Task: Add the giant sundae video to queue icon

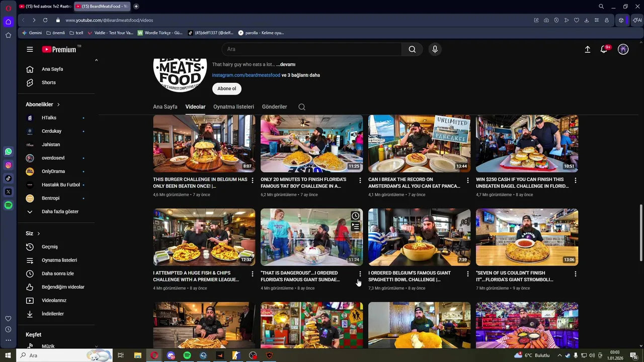Action: pos(356,227)
